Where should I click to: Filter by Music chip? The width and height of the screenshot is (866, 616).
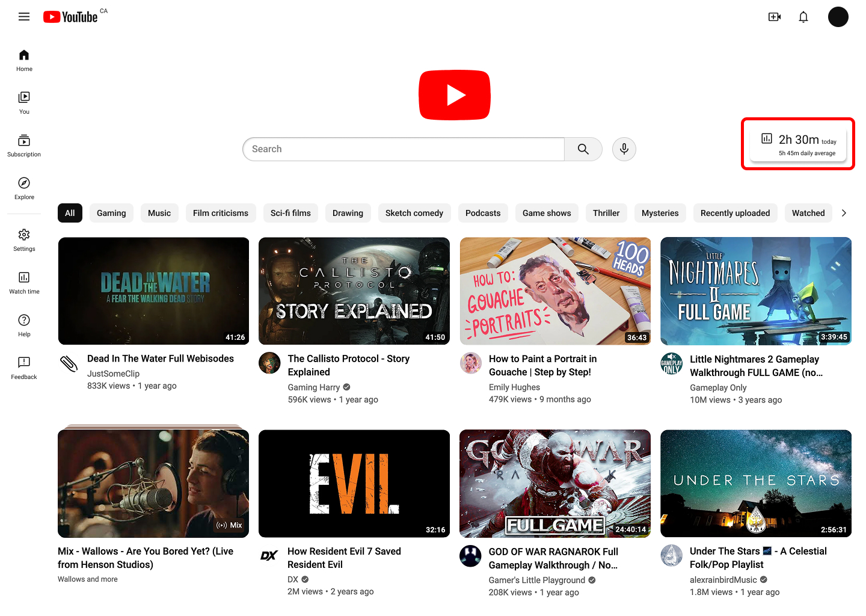pyautogui.click(x=159, y=213)
